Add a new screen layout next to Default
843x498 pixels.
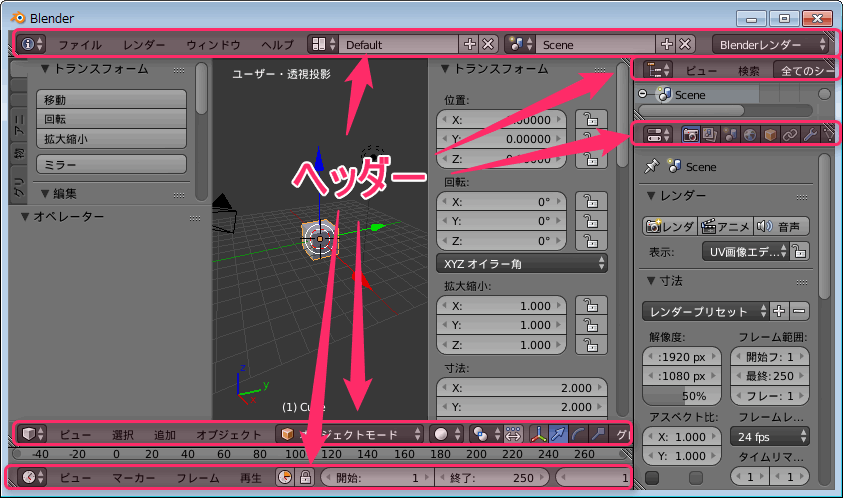(470, 44)
